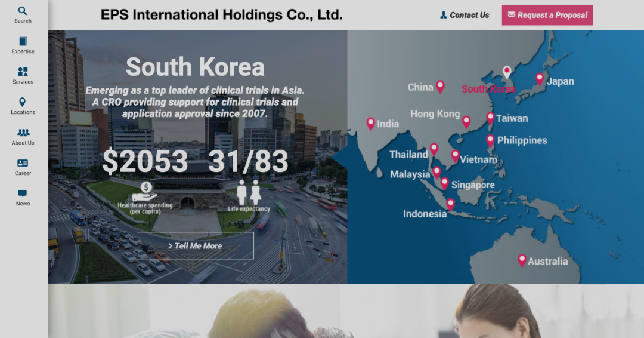Image resolution: width=644 pixels, height=338 pixels.
Task: Click the Thailand label on map
Action: click(x=408, y=155)
